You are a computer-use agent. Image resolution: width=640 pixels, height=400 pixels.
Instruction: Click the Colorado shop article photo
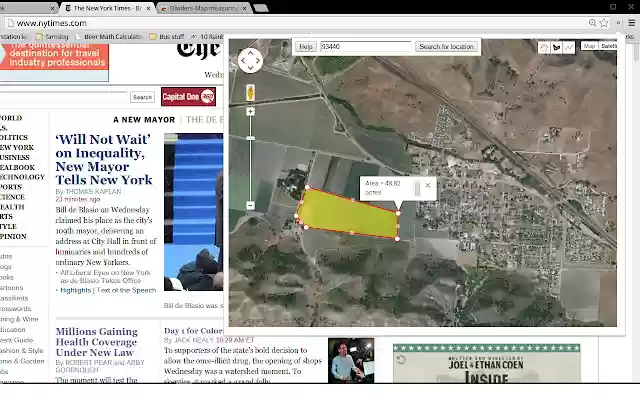point(351,360)
